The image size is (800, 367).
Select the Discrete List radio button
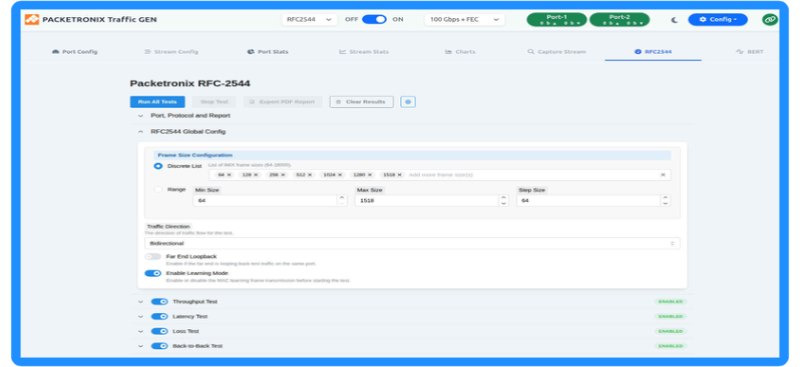click(x=158, y=166)
